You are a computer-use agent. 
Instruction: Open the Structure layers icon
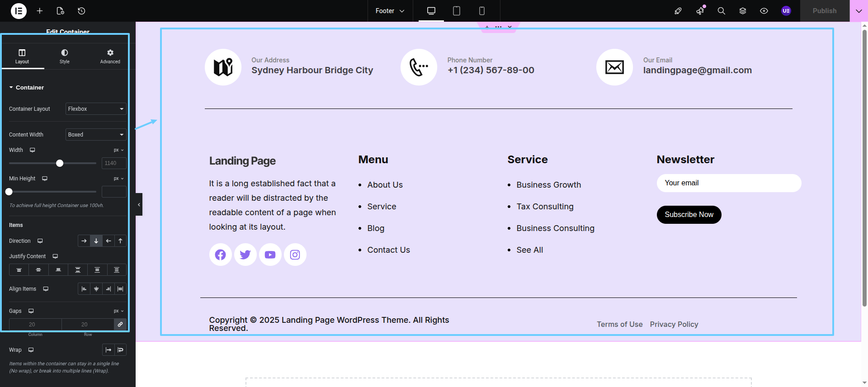(742, 11)
